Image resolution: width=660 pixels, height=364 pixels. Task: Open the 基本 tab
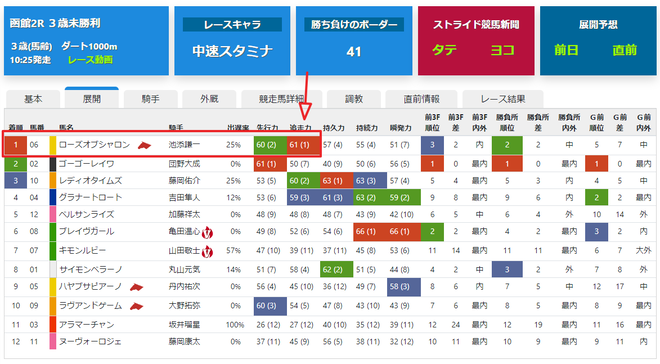[33, 99]
